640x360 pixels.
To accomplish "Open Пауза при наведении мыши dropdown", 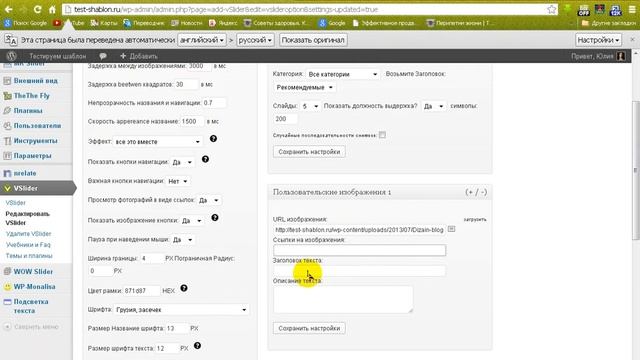I will click(183, 240).
